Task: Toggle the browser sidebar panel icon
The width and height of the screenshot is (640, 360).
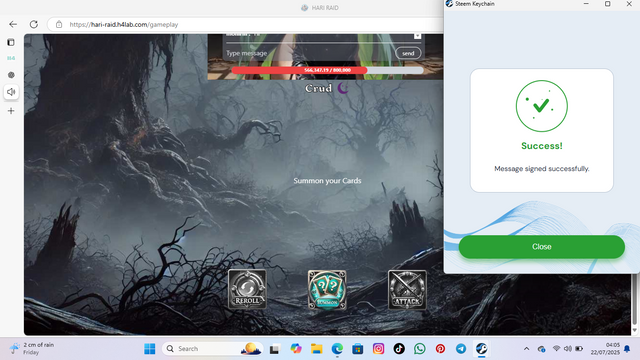Action: 11,42
